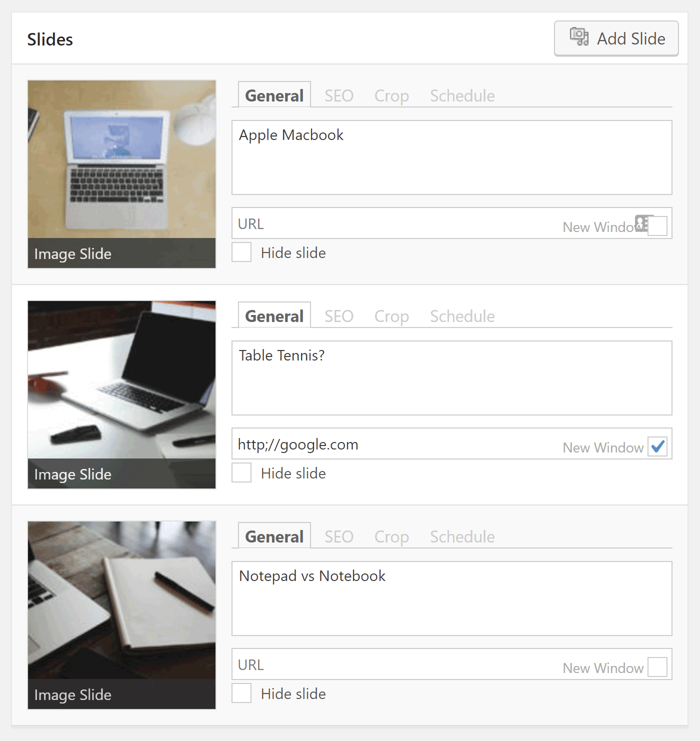Click the Slides panel heading
This screenshot has width=700, height=741.
click(50, 39)
